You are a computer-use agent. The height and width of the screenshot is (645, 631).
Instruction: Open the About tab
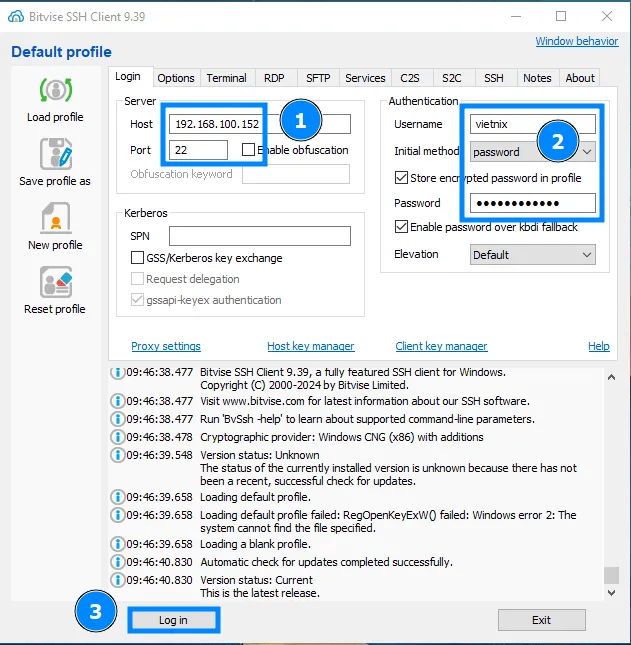point(580,78)
